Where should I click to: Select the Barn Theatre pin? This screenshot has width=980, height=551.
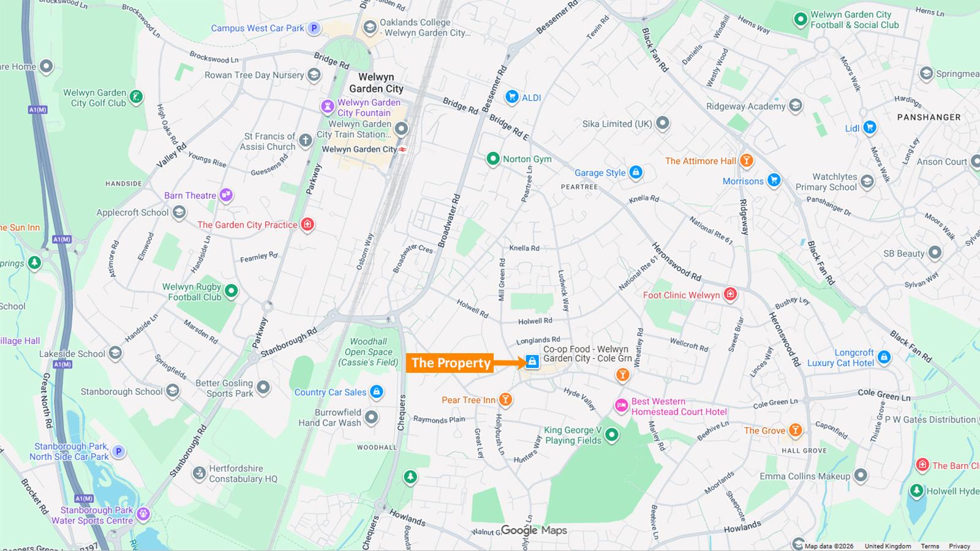pyautogui.click(x=226, y=195)
